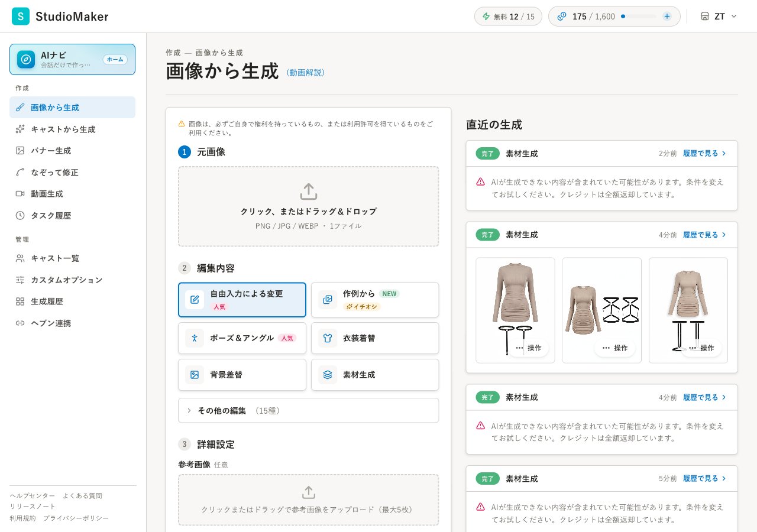Image resolution: width=757 pixels, height=532 pixels.
Task: Open キャストから生成 menu item
Action: coord(72,129)
